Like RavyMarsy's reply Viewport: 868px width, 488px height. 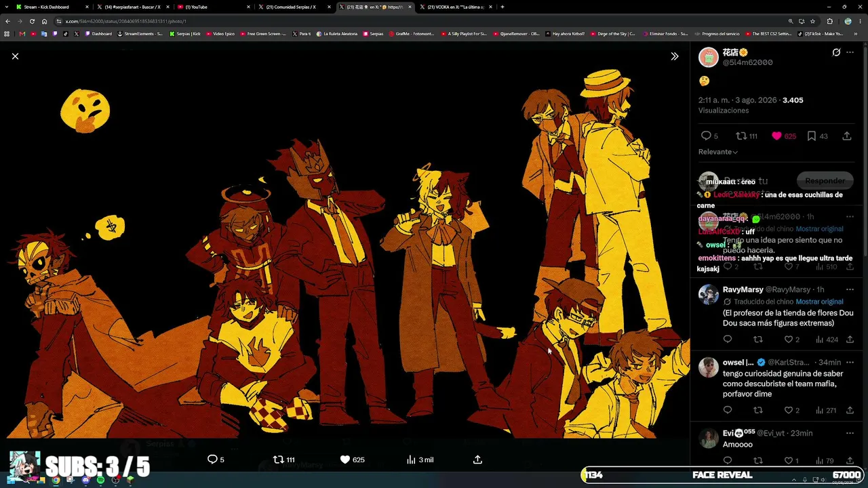tap(793, 340)
